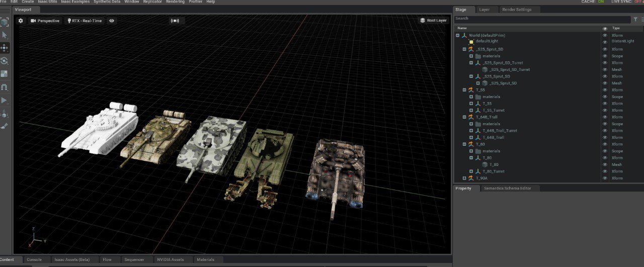Expand materials folder under T_55
Image resolution: width=644 pixels, height=267 pixels.
tap(471, 97)
